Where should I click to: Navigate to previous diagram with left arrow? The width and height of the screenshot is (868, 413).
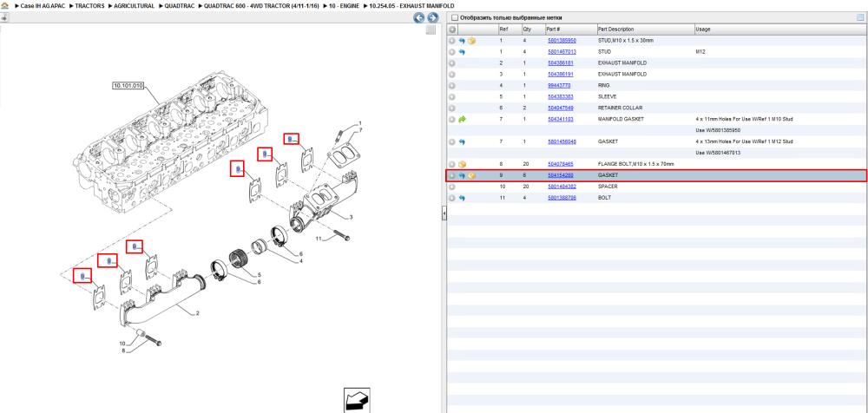(x=420, y=17)
